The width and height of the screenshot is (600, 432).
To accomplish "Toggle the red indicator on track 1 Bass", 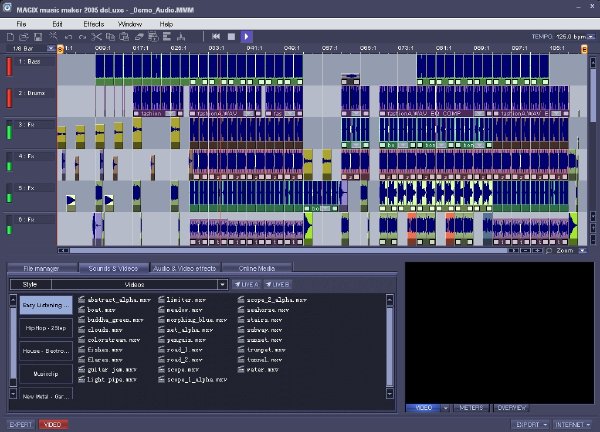I will 9,66.
